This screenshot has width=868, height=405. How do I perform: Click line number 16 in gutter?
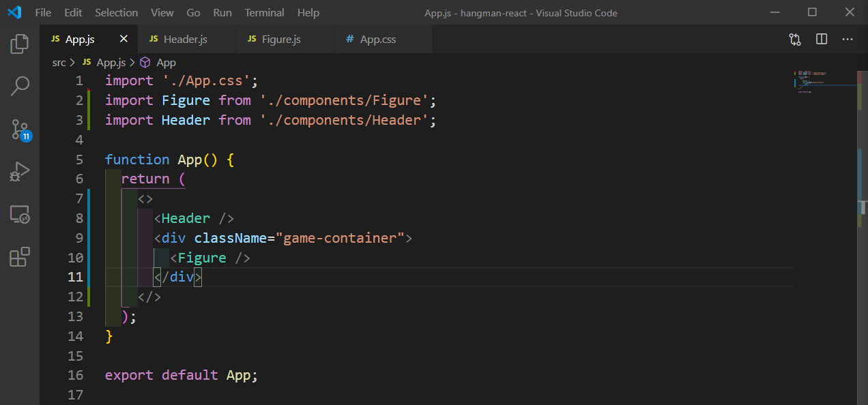click(75, 376)
